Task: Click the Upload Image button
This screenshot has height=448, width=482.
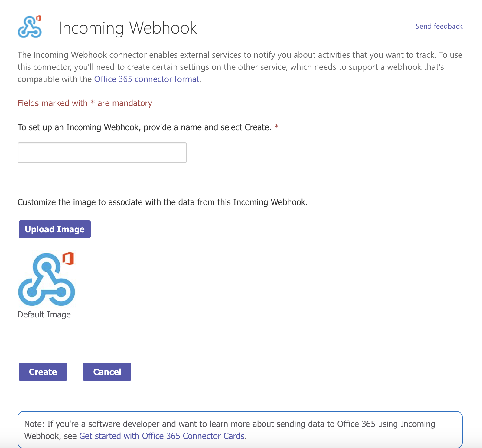Action: (55, 229)
